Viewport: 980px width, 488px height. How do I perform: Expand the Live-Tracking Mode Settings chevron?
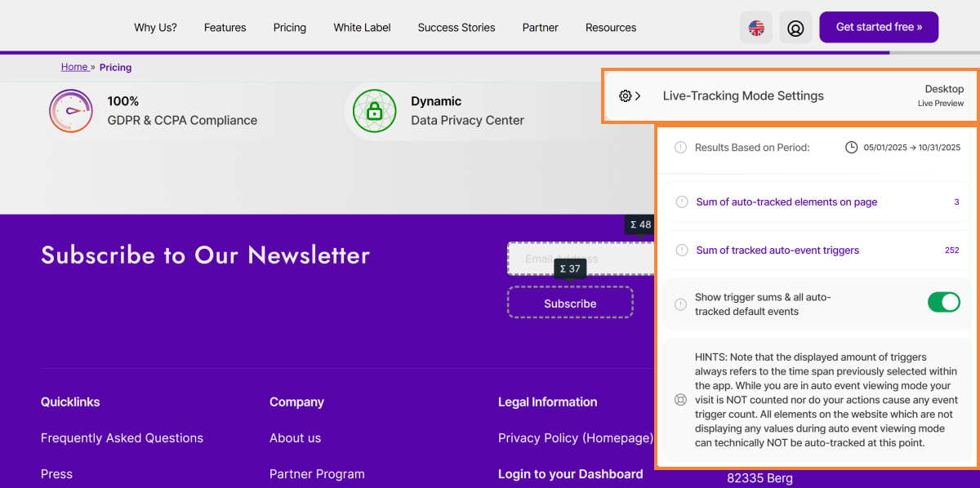tap(638, 96)
